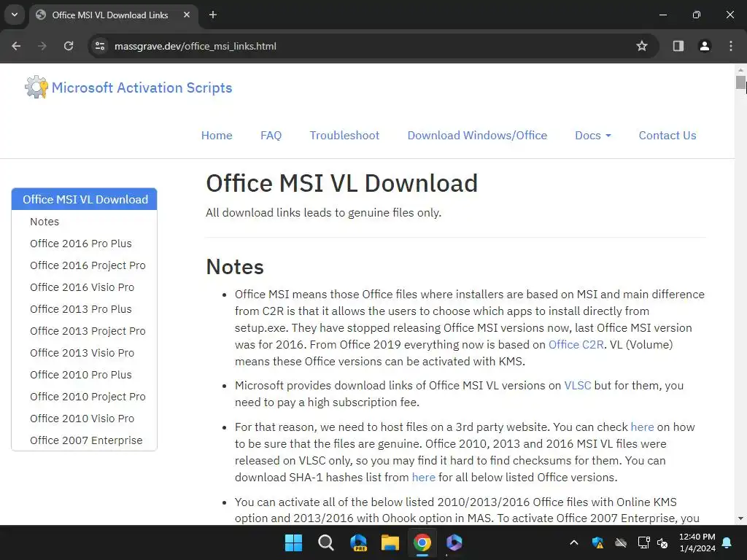Viewport: 747px width, 560px height.
Task: Open the Copilot taskbar icon
Action: (454, 542)
